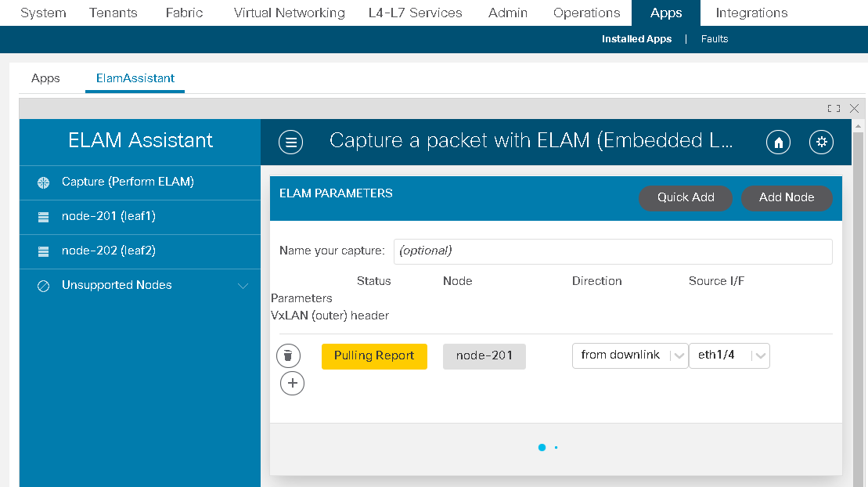Image resolution: width=868 pixels, height=487 pixels.
Task: Add another capture parameter with plus icon
Action: (292, 384)
